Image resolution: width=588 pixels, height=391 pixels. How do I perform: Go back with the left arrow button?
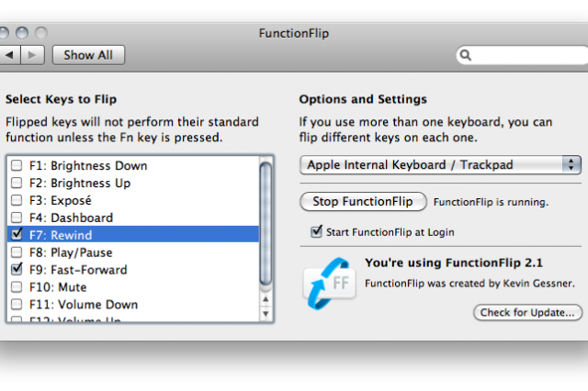(x=9, y=55)
